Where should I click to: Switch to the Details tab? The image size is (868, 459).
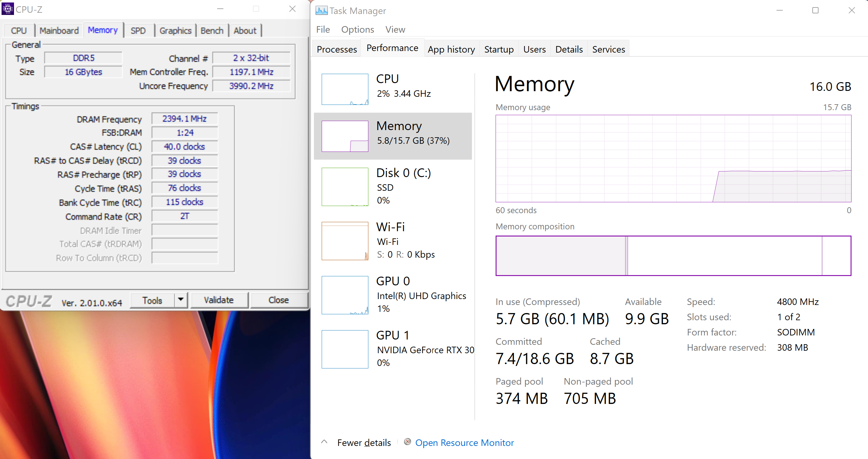coord(569,49)
